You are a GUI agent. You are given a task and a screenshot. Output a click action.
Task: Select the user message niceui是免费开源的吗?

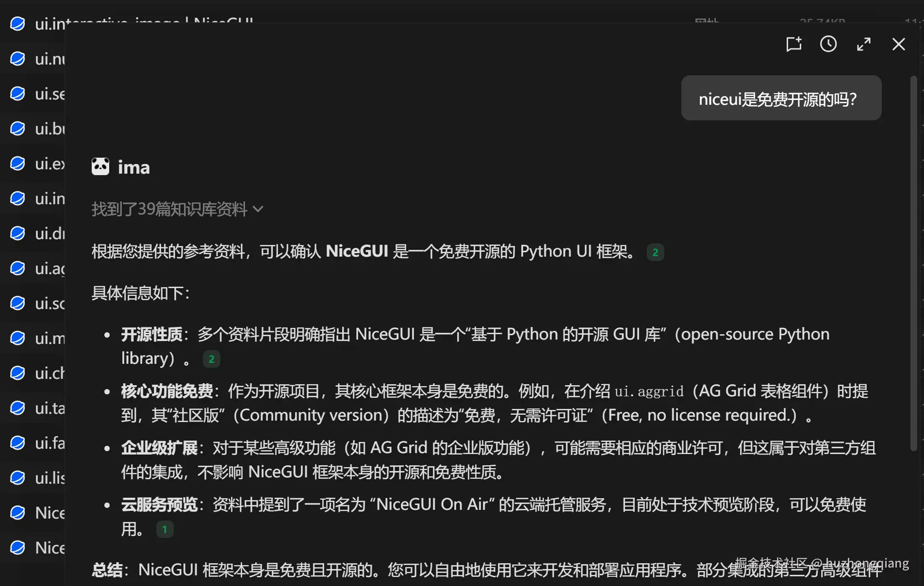tap(781, 98)
